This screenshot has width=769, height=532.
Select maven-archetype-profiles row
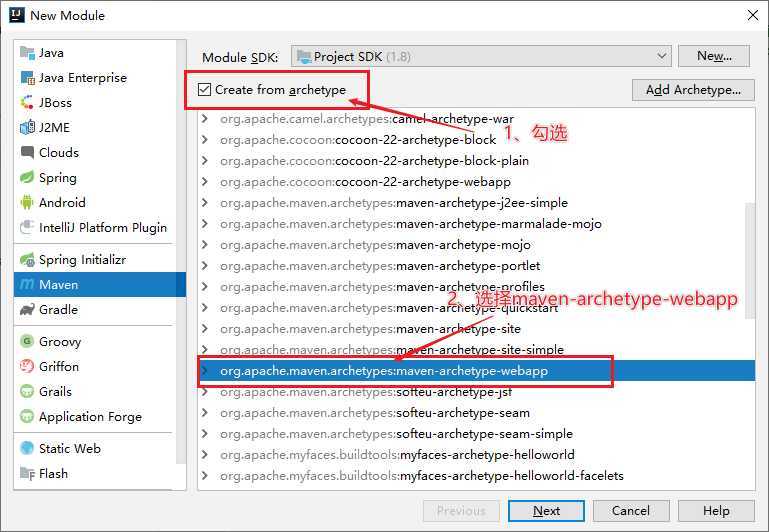[476, 287]
